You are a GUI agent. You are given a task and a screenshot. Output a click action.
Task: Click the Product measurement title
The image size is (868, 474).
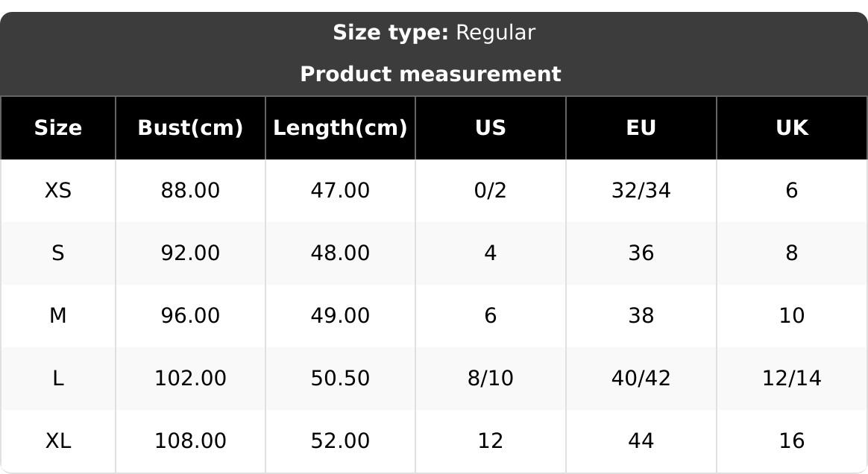(x=430, y=75)
